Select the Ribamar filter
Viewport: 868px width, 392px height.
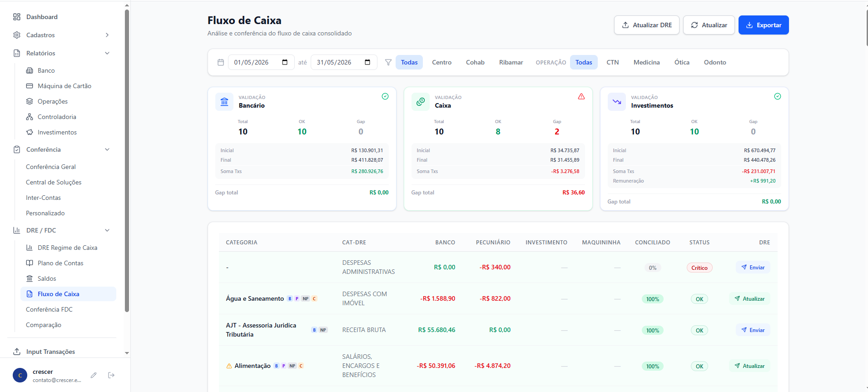[x=511, y=62]
